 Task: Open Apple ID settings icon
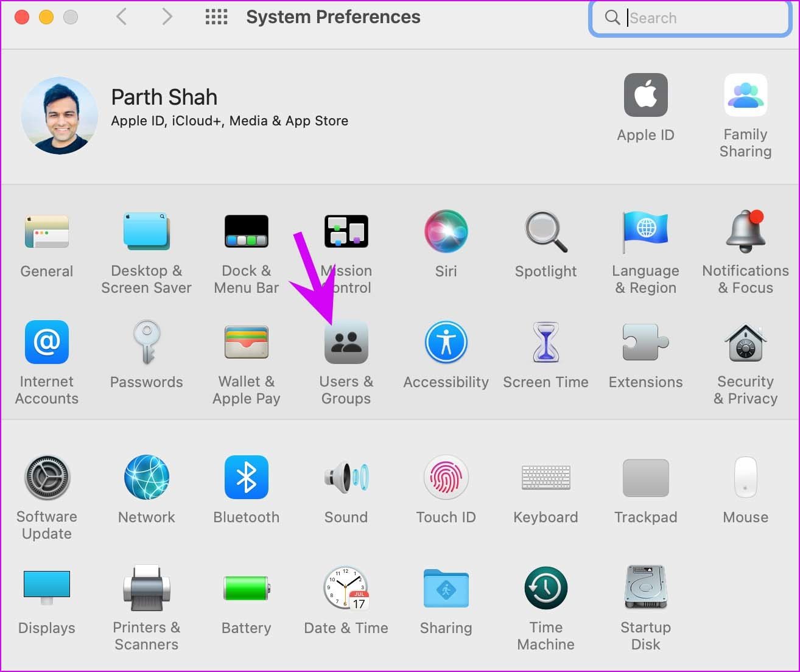645,95
